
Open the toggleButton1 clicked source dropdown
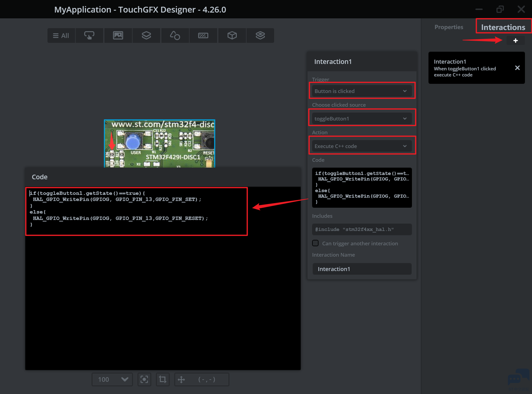[x=362, y=119]
